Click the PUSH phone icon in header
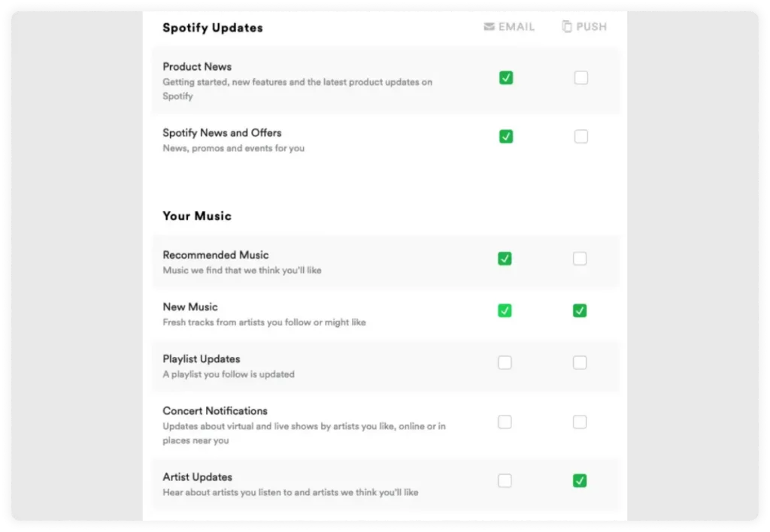 click(x=567, y=26)
